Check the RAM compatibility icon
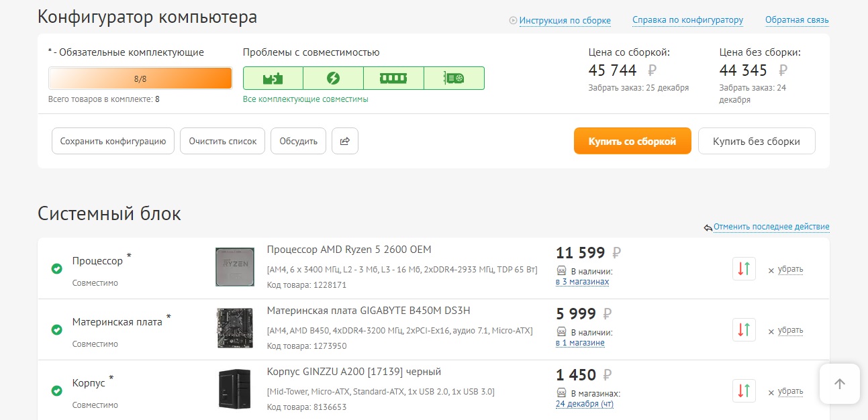This screenshot has height=420, width=868. pyautogui.click(x=393, y=78)
